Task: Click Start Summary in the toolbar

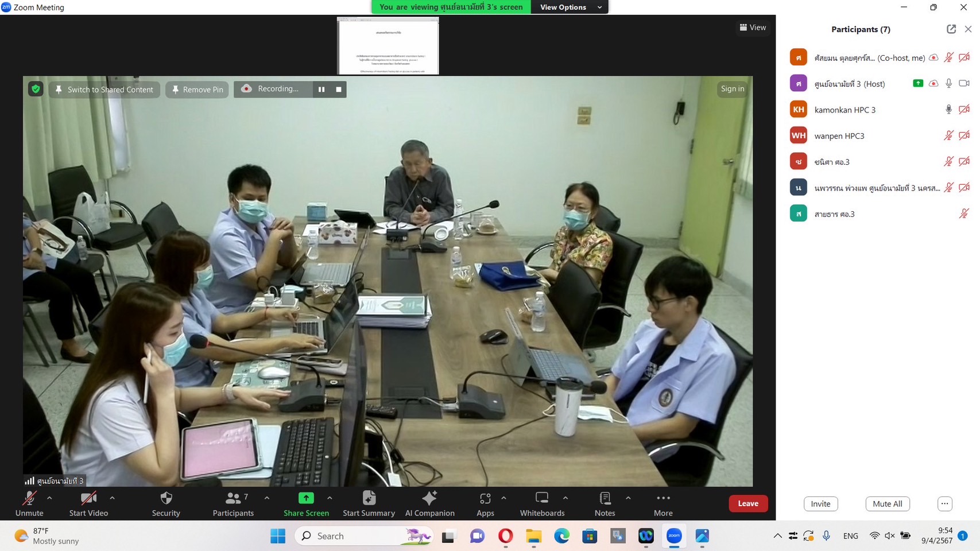Action: [369, 503]
